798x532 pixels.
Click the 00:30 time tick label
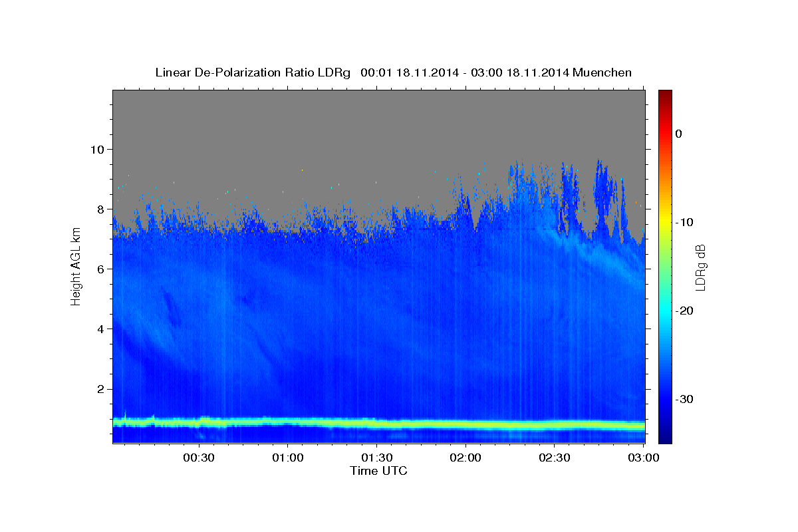(198, 458)
